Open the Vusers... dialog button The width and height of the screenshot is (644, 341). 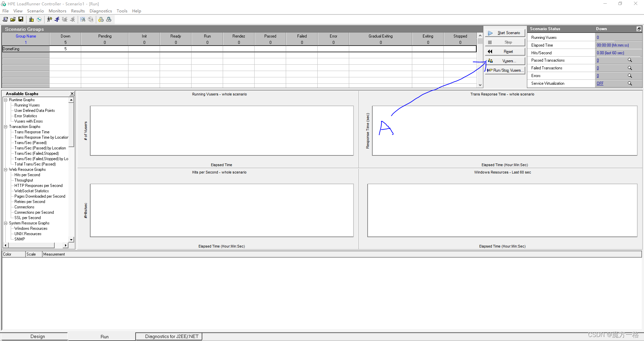coord(505,61)
